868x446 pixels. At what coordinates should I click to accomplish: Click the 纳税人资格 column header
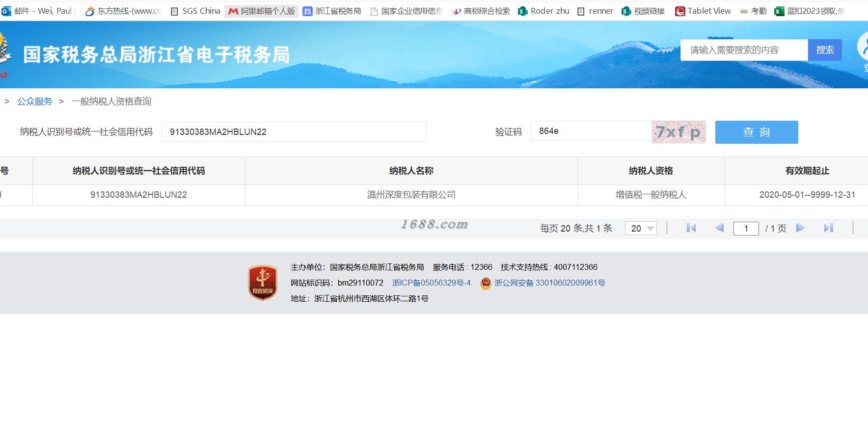point(651,171)
